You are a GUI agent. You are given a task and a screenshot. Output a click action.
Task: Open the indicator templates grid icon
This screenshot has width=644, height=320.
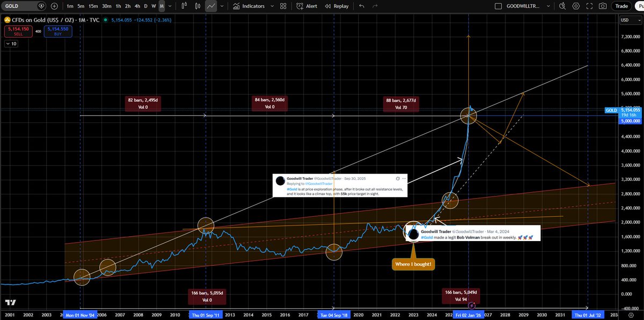(x=283, y=6)
